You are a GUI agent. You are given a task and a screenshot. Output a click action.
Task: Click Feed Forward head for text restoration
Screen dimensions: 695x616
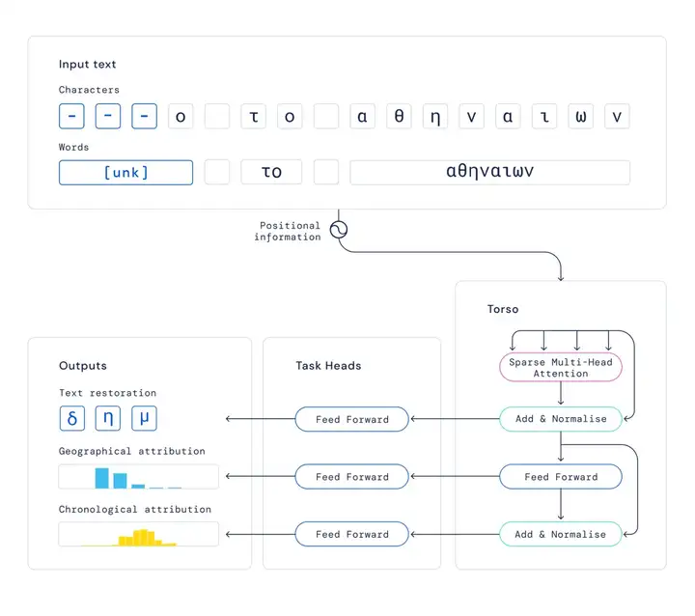[352, 419]
